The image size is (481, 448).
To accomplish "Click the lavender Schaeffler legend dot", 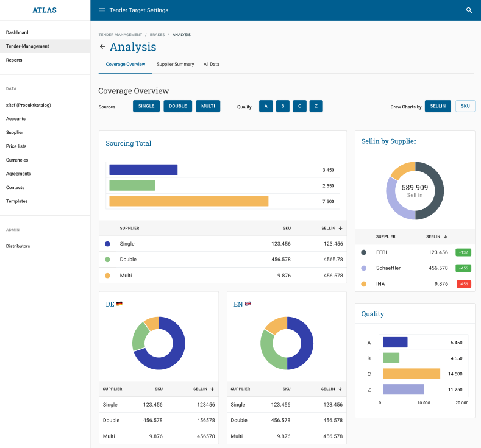I will click(364, 268).
